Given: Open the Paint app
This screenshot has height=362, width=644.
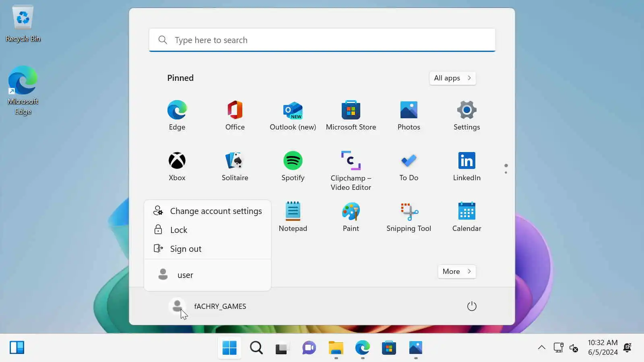Looking at the screenshot, I should pyautogui.click(x=351, y=217).
